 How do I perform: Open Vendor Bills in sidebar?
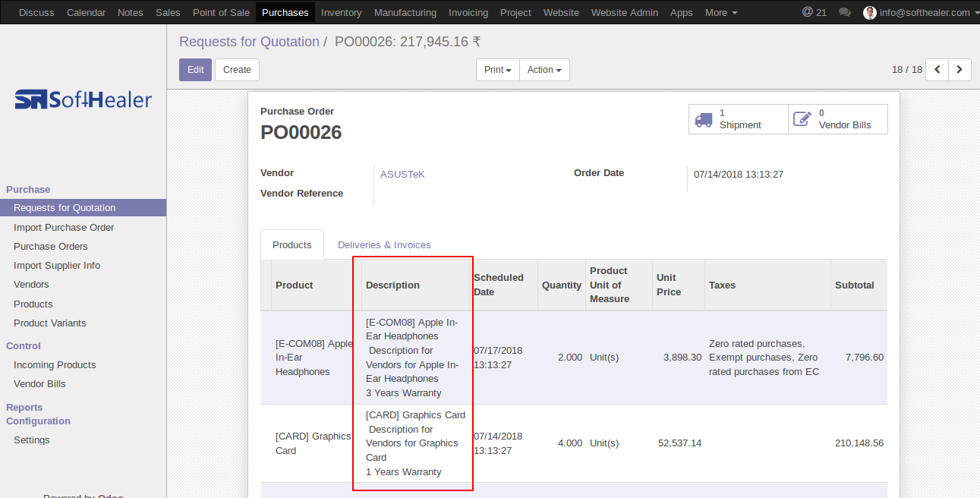coord(39,383)
